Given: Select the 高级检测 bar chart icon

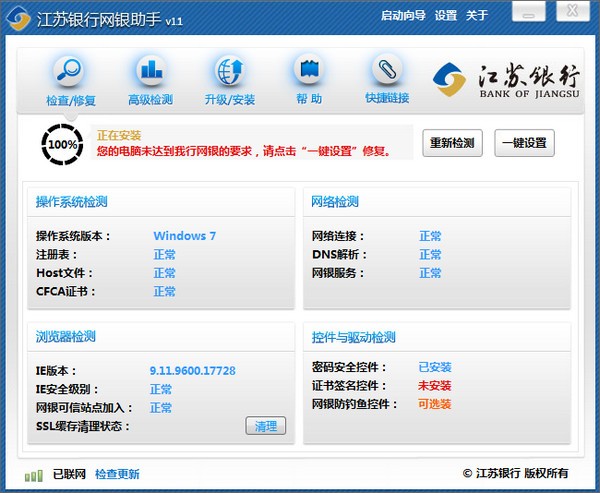Looking at the screenshot, I should (x=151, y=70).
